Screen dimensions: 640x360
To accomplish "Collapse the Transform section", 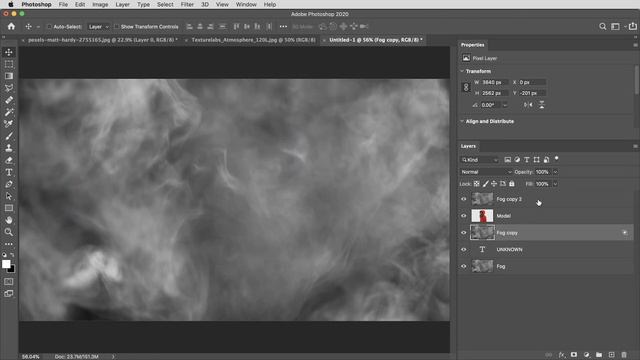I will [x=462, y=71].
